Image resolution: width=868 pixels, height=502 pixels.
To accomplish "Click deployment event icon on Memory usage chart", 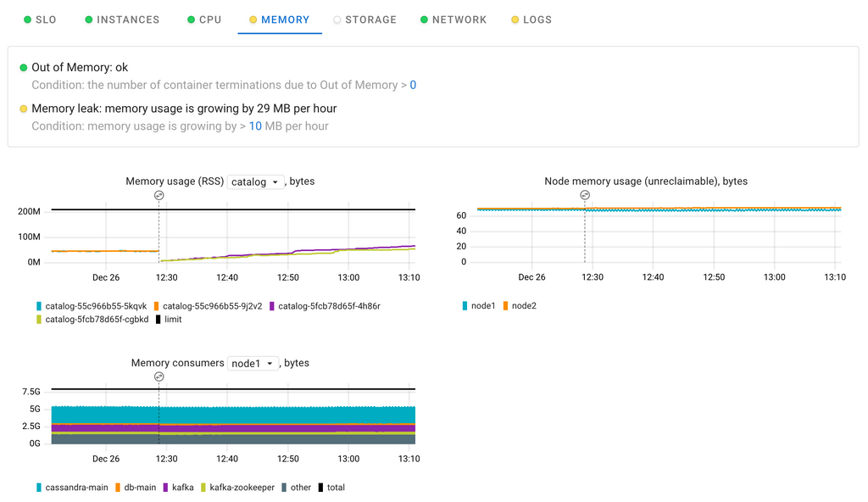I will tap(159, 195).
